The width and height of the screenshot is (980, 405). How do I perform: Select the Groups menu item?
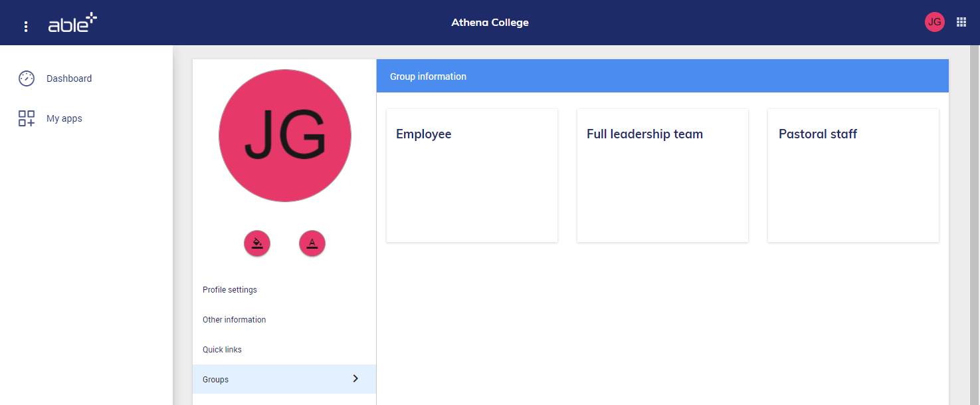pyautogui.click(x=216, y=380)
